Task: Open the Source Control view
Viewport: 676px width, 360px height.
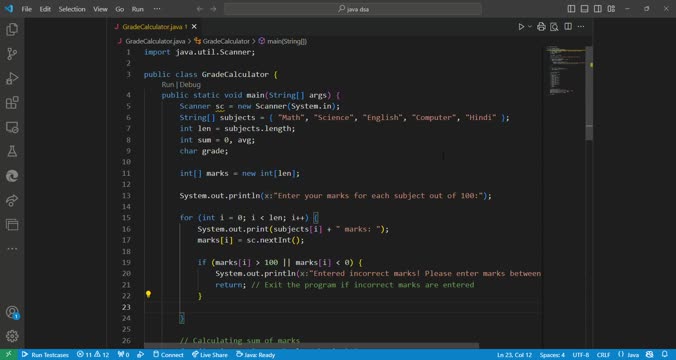Action: point(12,54)
